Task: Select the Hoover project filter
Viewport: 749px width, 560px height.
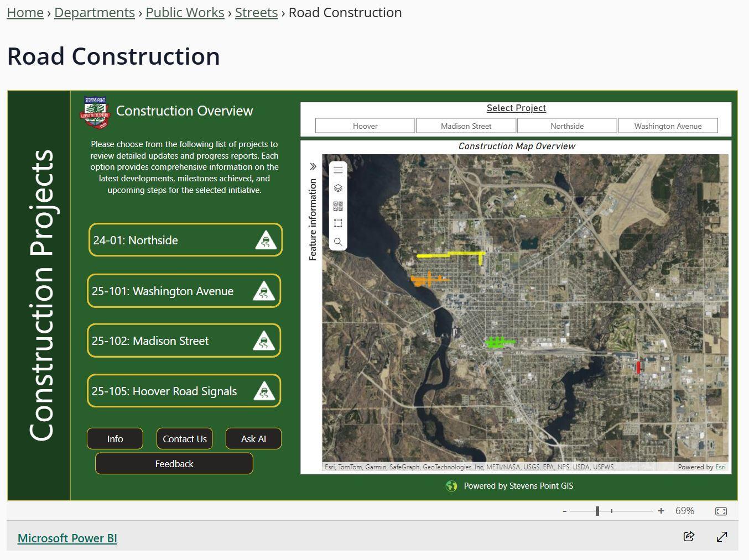Action: [365, 125]
